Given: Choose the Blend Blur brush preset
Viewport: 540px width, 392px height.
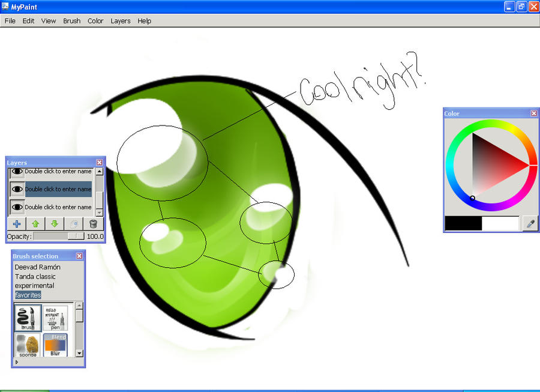Looking at the screenshot, I should [55, 345].
